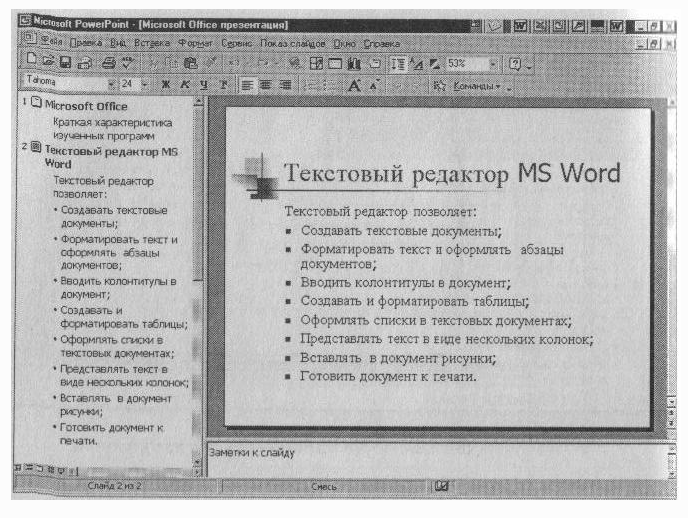Toggle italic formatting (К)
Viewport: 688px width, 518px height.
click(185, 85)
